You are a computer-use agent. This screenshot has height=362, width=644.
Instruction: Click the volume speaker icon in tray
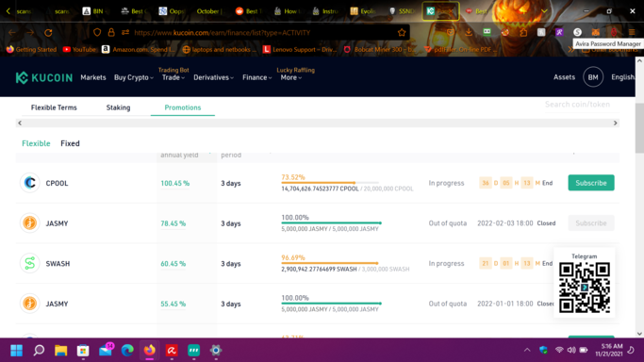click(571, 350)
